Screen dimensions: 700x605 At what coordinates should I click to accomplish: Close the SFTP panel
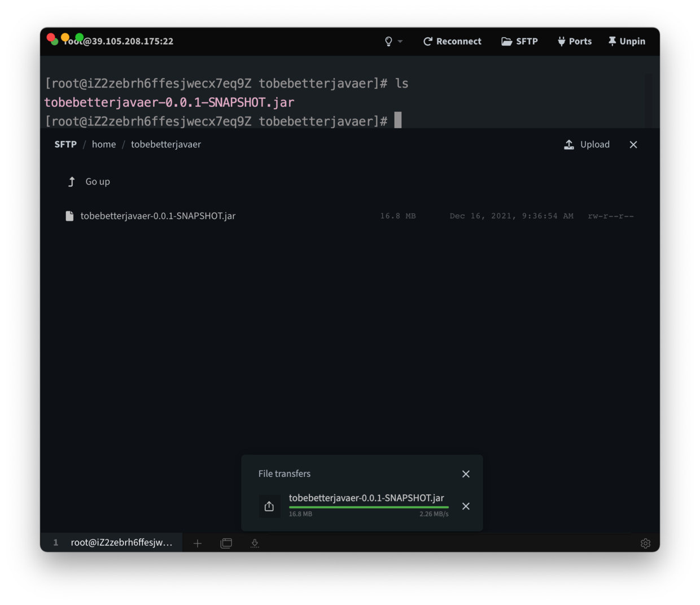coord(633,144)
